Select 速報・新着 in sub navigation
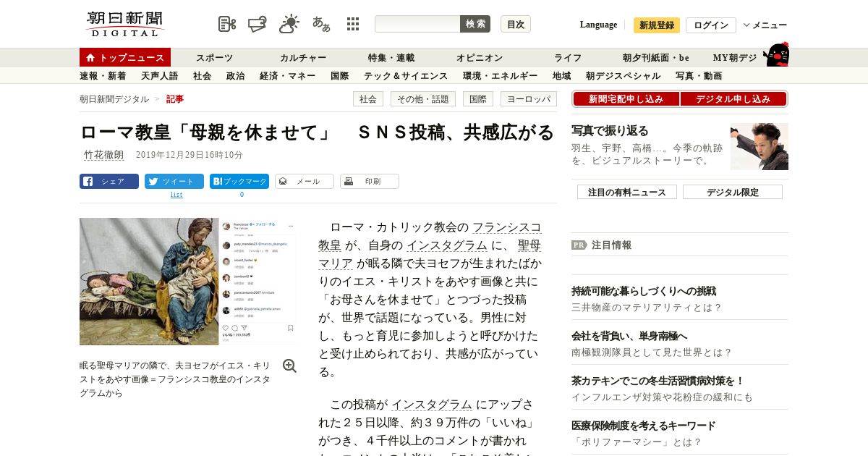868x456 pixels. pos(103,75)
